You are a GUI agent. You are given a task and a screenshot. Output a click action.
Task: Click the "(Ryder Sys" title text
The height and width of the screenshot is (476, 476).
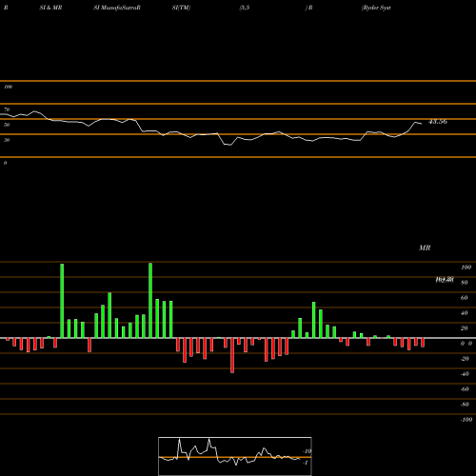[x=376, y=8]
